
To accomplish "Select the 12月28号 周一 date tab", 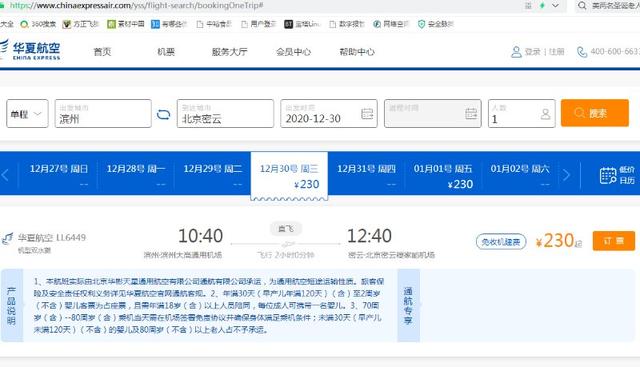I will pyautogui.click(x=136, y=176).
